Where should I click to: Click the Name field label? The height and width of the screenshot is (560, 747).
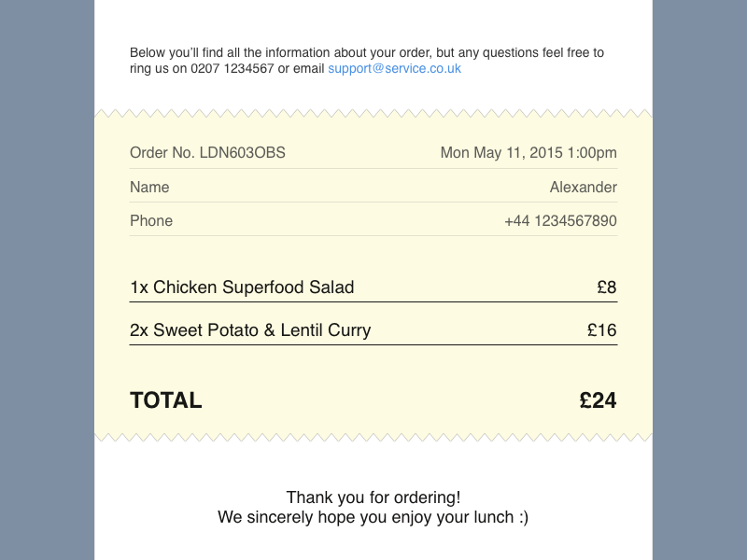(x=149, y=187)
